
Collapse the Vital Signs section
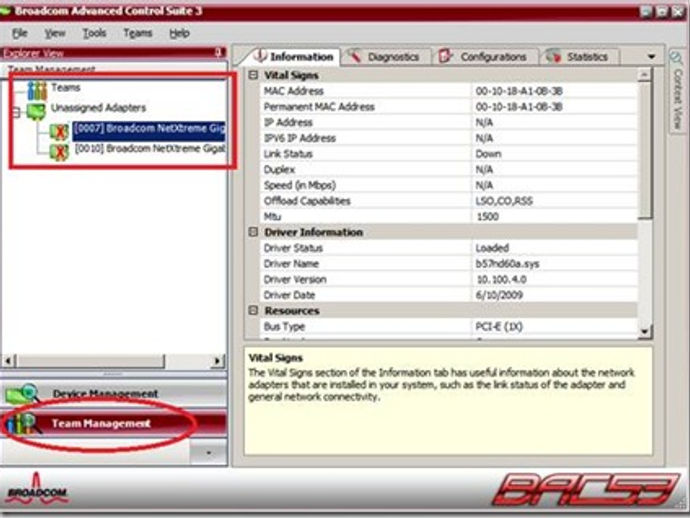(x=253, y=75)
